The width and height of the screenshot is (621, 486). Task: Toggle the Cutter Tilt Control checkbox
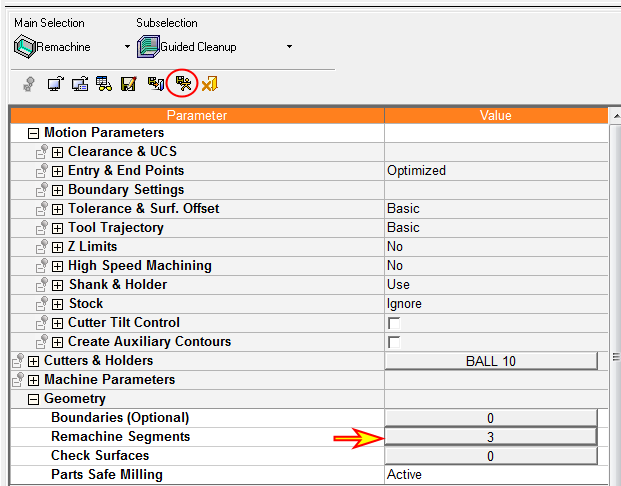point(394,323)
